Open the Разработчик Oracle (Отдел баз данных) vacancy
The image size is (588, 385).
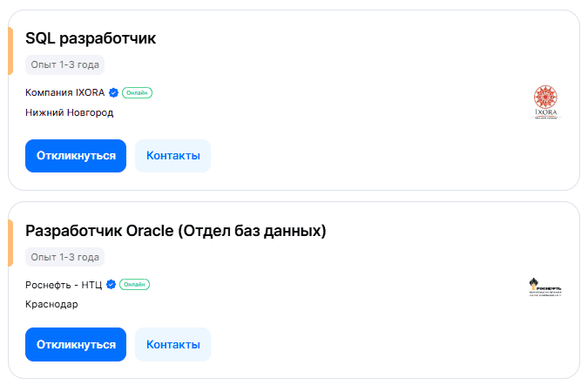[x=176, y=231]
